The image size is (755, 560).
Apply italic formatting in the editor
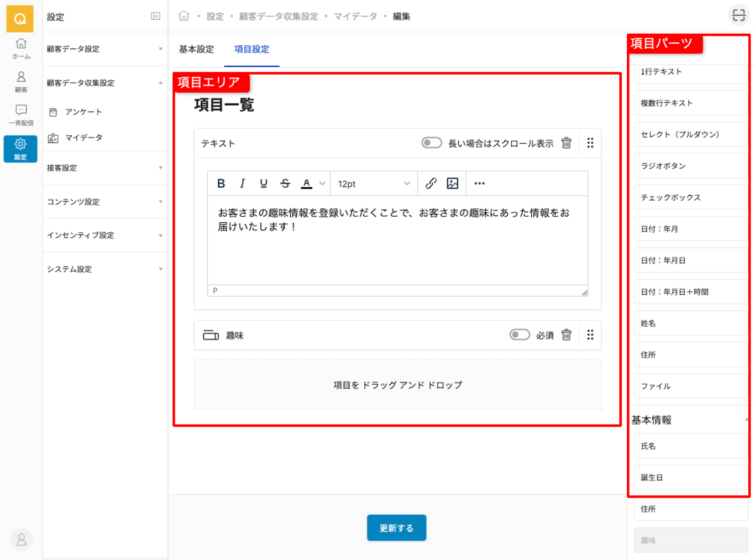pyautogui.click(x=242, y=184)
